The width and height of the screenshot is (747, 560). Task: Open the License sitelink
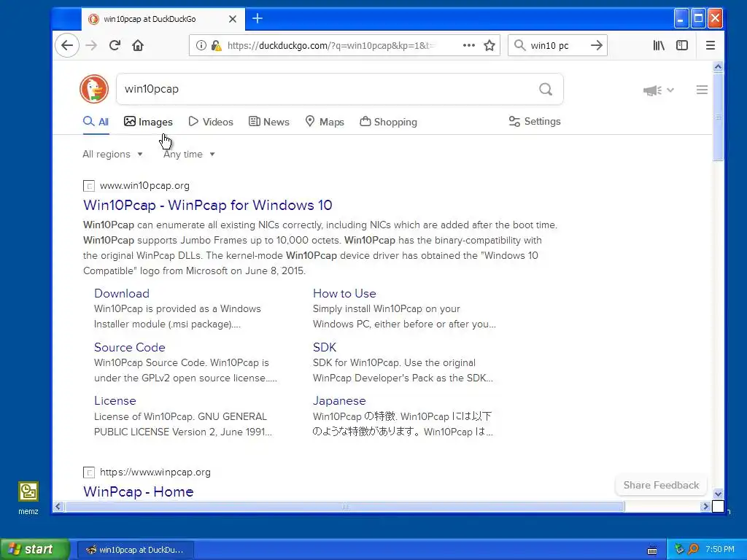[115, 400]
